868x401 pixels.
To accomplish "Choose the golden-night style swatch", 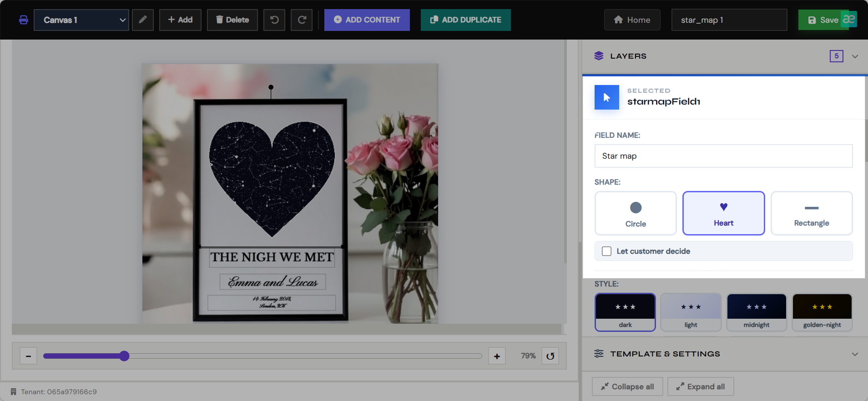I will point(822,312).
